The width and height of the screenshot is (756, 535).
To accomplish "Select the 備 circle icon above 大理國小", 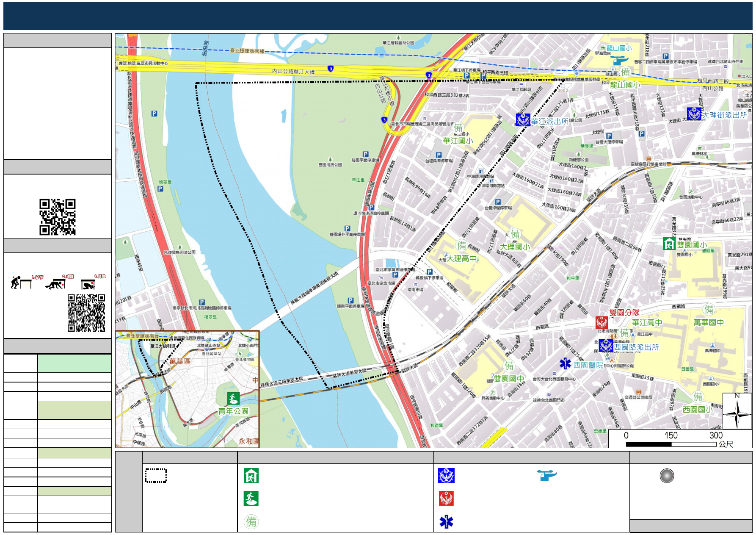I will (515, 234).
